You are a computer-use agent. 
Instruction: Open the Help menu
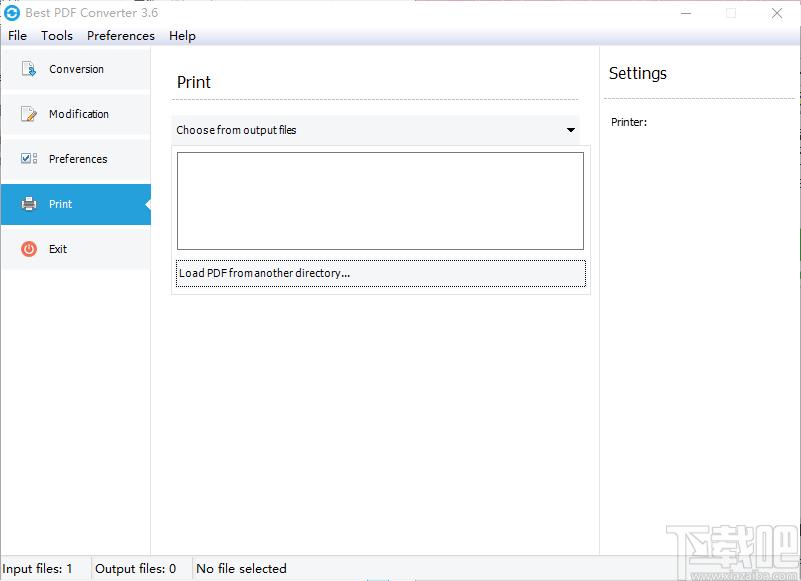tap(182, 36)
